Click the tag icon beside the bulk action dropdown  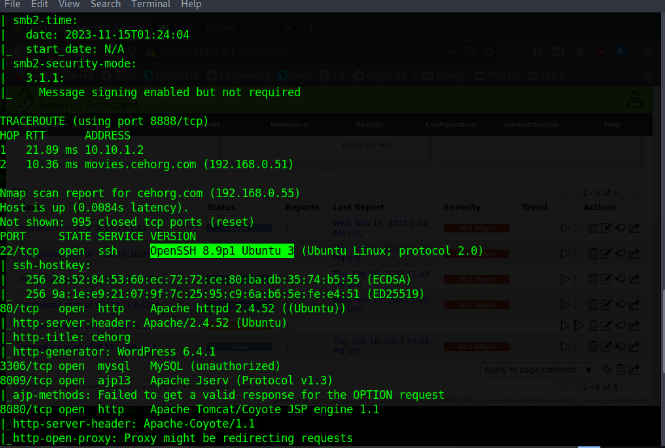click(606, 371)
